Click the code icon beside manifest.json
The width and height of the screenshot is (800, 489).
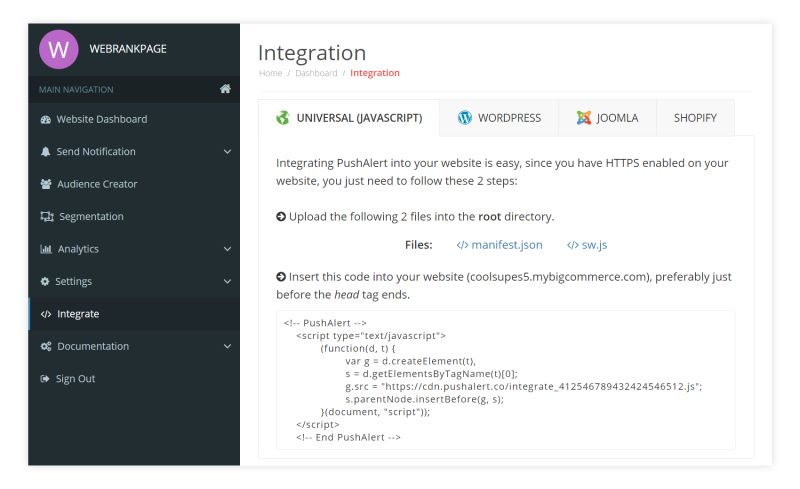pos(462,245)
